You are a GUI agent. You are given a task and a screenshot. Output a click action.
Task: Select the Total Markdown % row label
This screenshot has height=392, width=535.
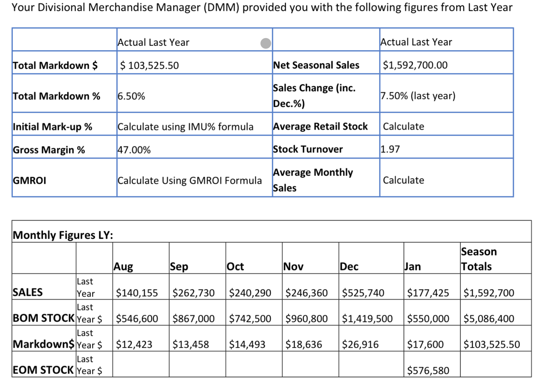pos(56,96)
